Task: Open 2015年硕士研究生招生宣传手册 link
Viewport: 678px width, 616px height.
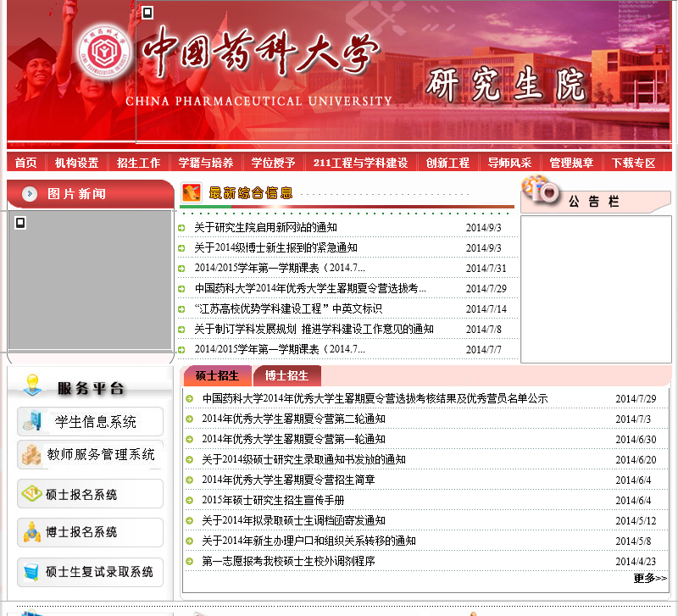Action: 273,500
